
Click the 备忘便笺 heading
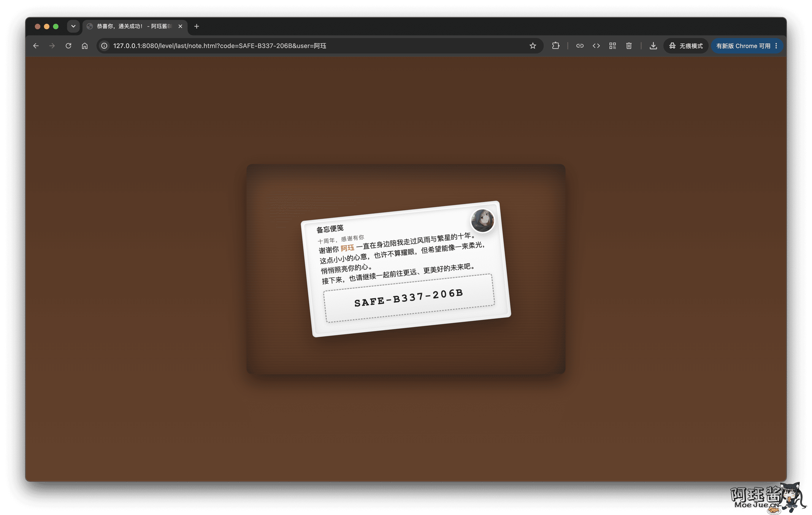tap(330, 229)
